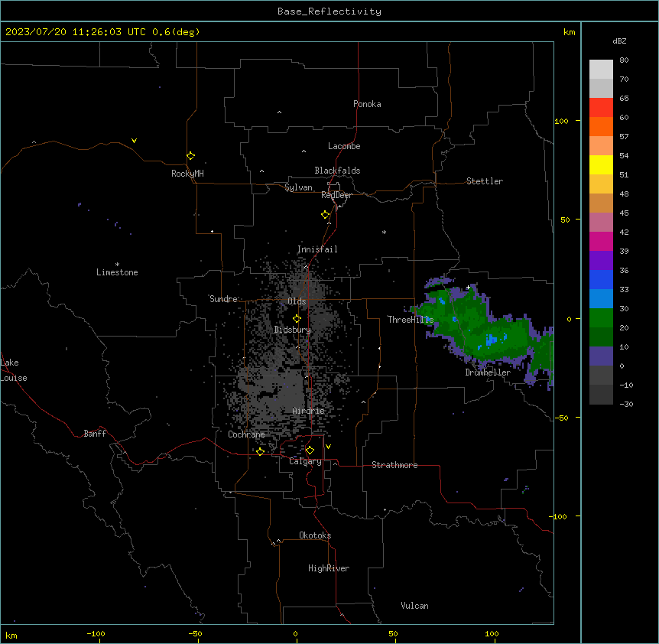The image size is (659, 644).
Task: Select the yellow 54 dBZ color swatch
Action: tap(601, 164)
